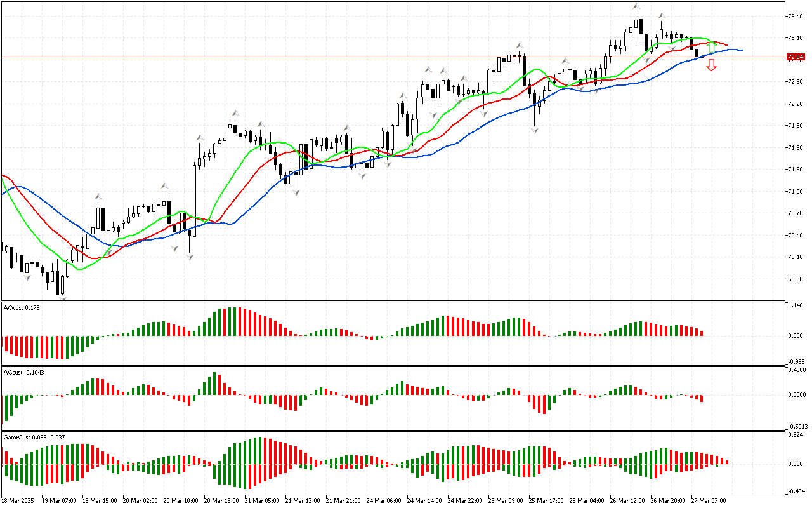Click the 0.4080 value on the AC scale
Image resolution: width=812 pixels, height=508 pixels.
pos(797,369)
